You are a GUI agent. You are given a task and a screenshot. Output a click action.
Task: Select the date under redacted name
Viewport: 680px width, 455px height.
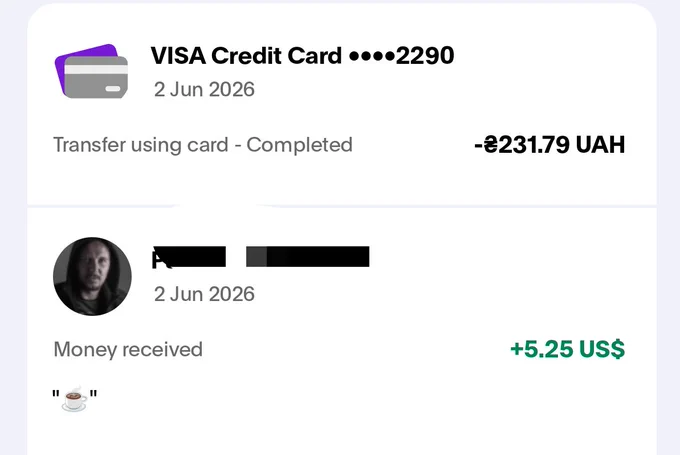tap(204, 295)
